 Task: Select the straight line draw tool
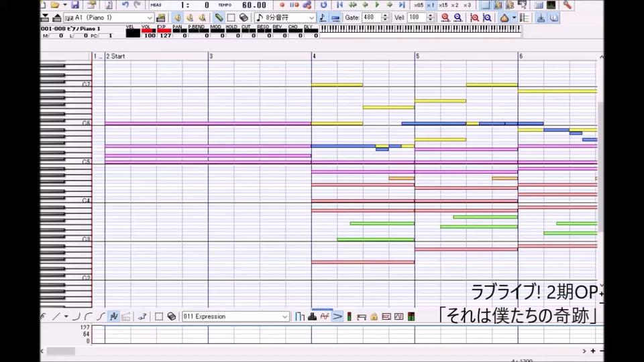pos(56,316)
